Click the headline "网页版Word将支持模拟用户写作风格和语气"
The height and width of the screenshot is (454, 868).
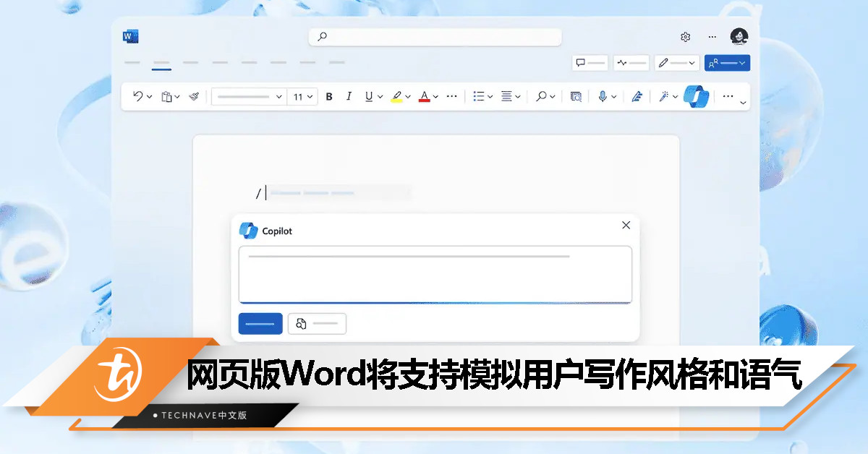pyautogui.click(x=494, y=374)
